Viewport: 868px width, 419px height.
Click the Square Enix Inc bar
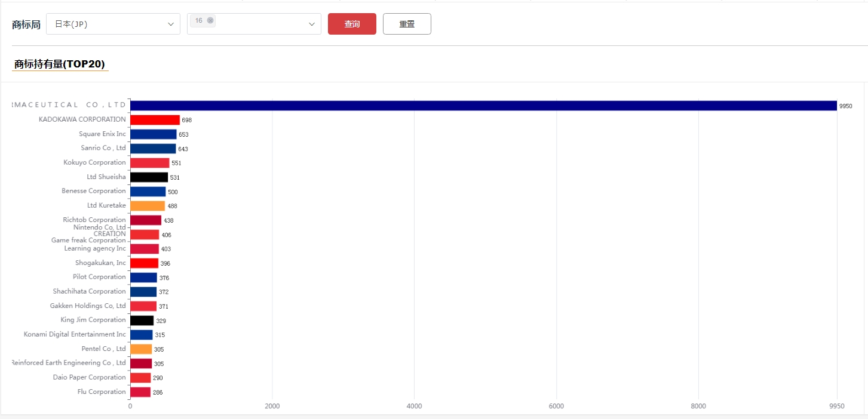point(153,134)
